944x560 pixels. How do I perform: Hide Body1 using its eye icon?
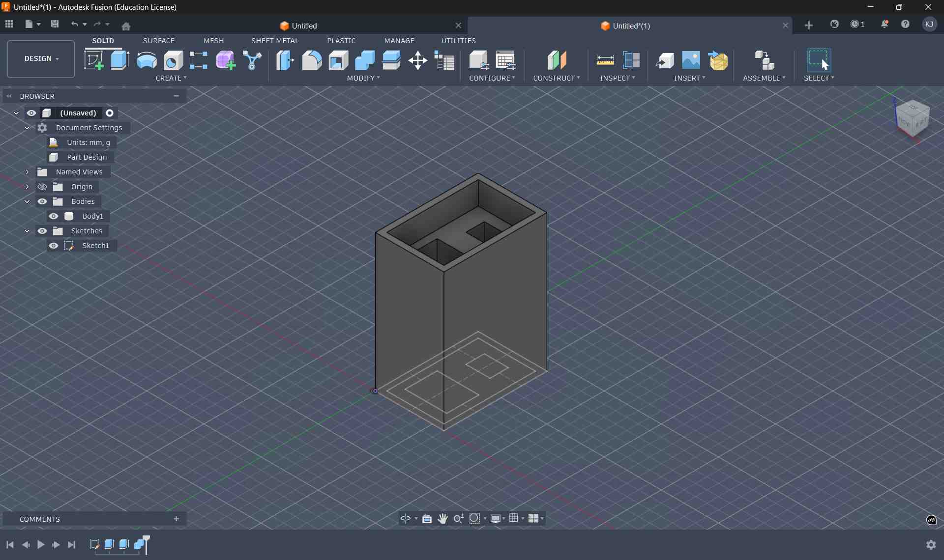(54, 216)
